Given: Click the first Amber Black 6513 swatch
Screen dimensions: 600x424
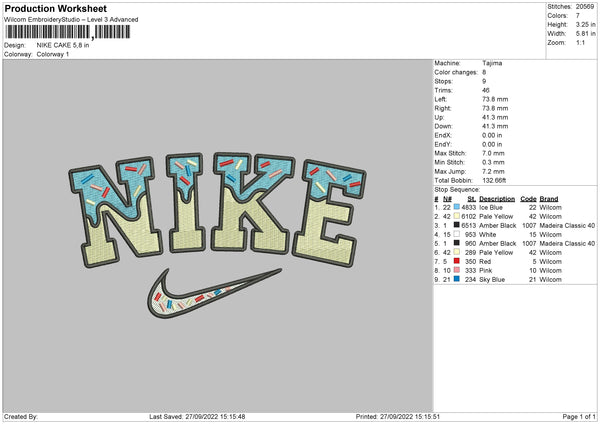Looking at the screenshot, I should coord(457,225).
